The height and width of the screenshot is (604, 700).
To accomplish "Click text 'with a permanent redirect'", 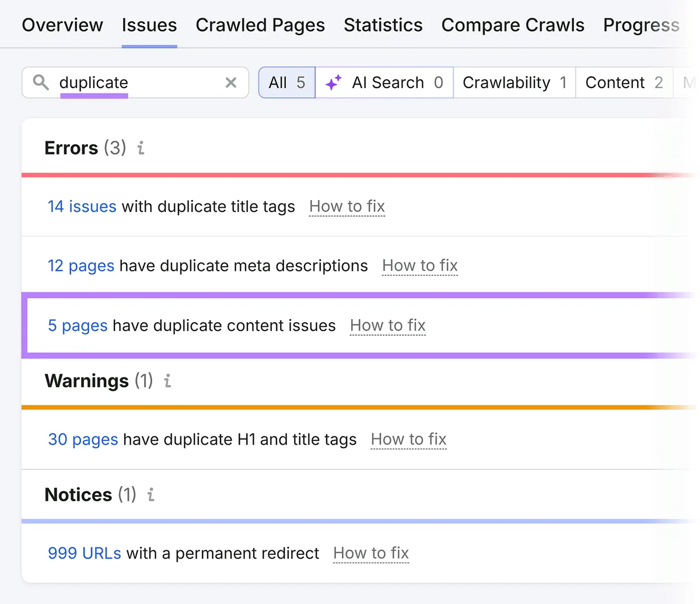I will pyautogui.click(x=223, y=553).
